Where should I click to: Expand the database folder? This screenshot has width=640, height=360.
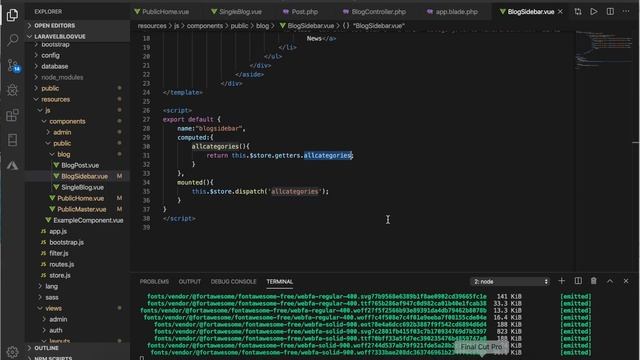54,66
